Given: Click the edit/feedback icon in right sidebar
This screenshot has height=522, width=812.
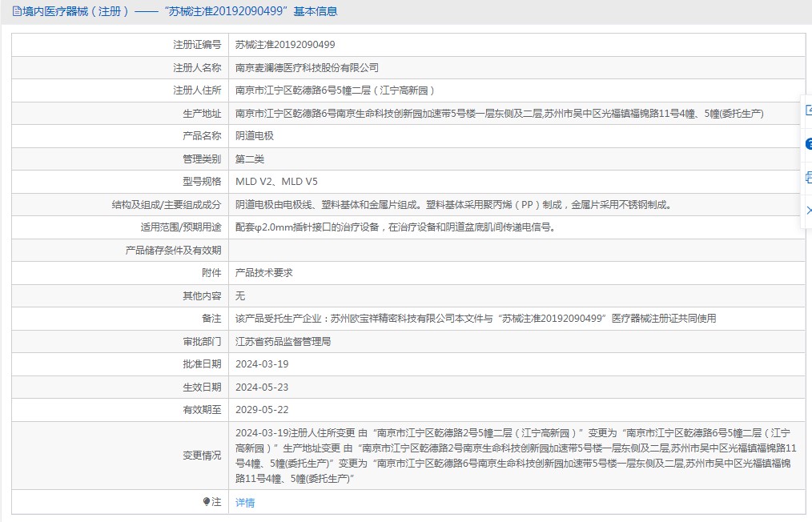Looking at the screenshot, I should pos(807,111).
